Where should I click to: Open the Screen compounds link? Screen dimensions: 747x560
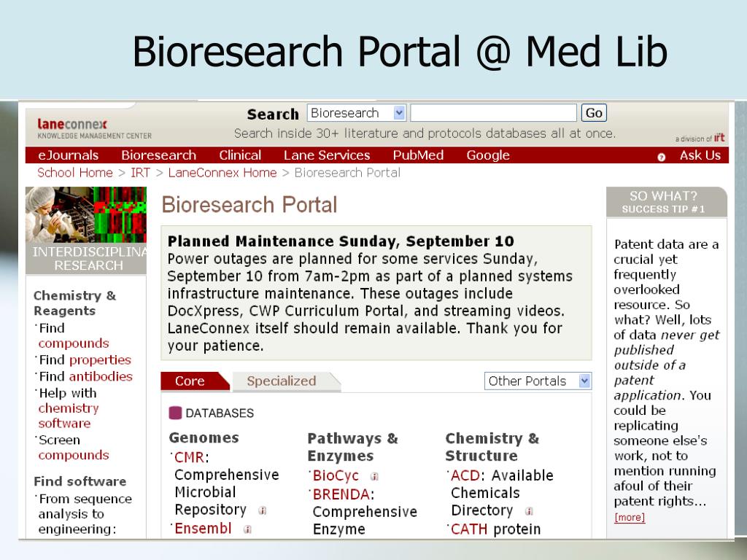point(74,455)
